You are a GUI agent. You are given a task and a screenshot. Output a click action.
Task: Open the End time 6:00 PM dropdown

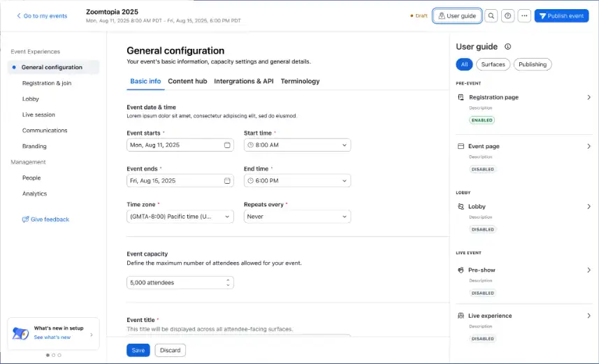coord(297,181)
